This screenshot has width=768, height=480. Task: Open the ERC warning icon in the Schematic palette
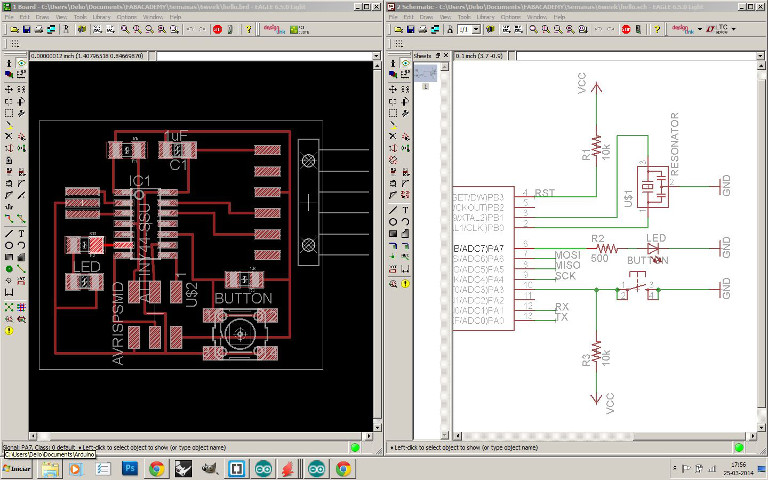click(x=405, y=284)
